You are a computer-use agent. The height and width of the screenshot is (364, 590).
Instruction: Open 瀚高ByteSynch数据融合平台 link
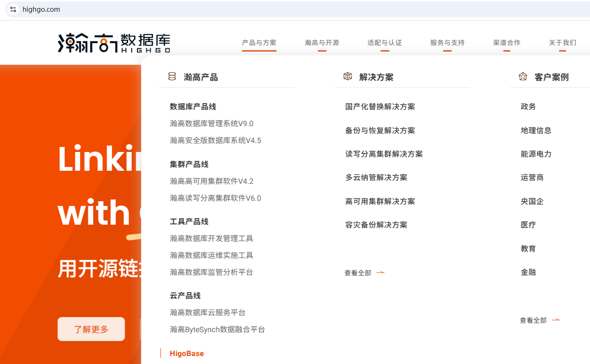[x=218, y=329]
